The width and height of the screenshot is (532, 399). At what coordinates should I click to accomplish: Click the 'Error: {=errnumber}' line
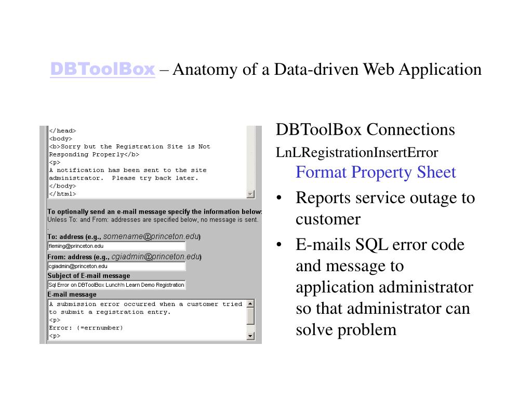tap(86, 328)
